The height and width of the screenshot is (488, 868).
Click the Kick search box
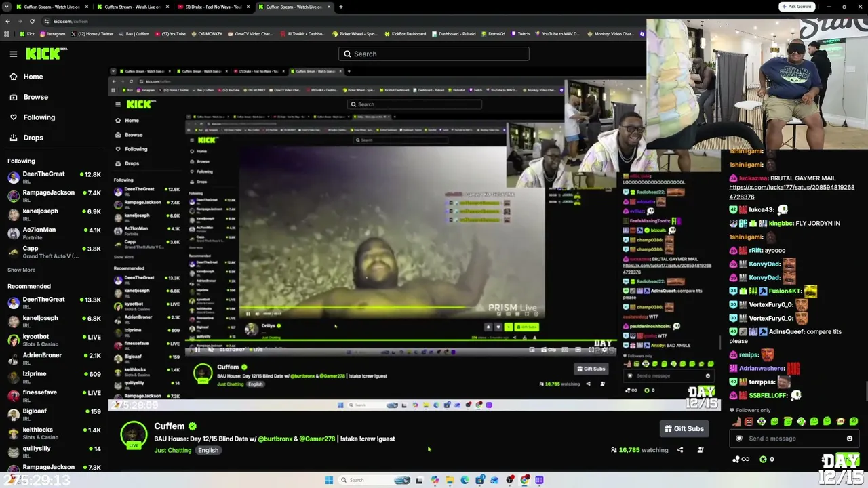(x=434, y=54)
